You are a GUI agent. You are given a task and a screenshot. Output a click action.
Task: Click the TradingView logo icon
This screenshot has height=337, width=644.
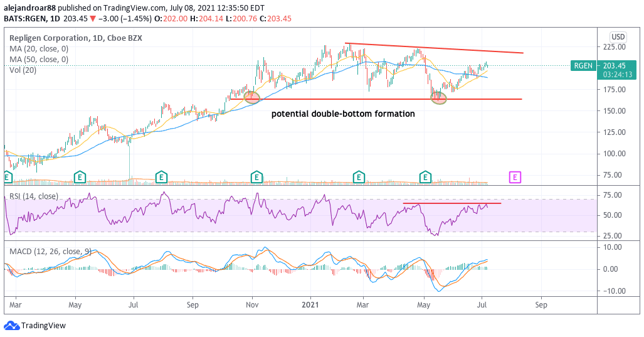pos(11,326)
